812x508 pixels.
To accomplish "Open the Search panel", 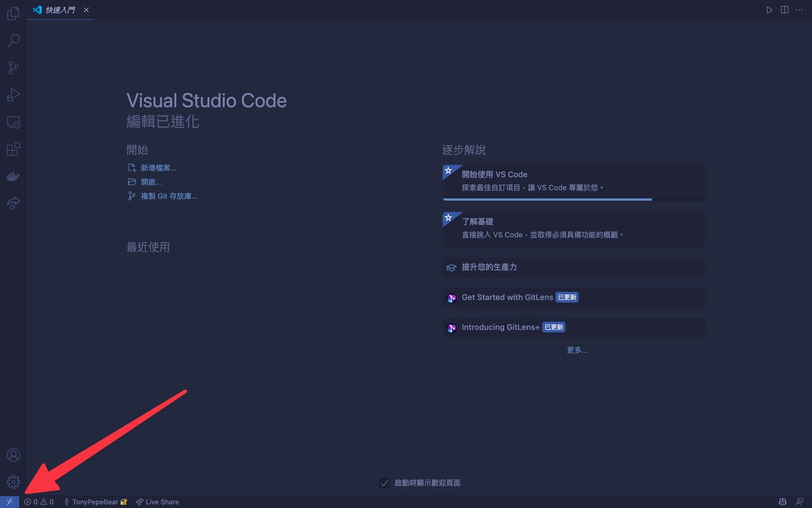I will coord(13,40).
